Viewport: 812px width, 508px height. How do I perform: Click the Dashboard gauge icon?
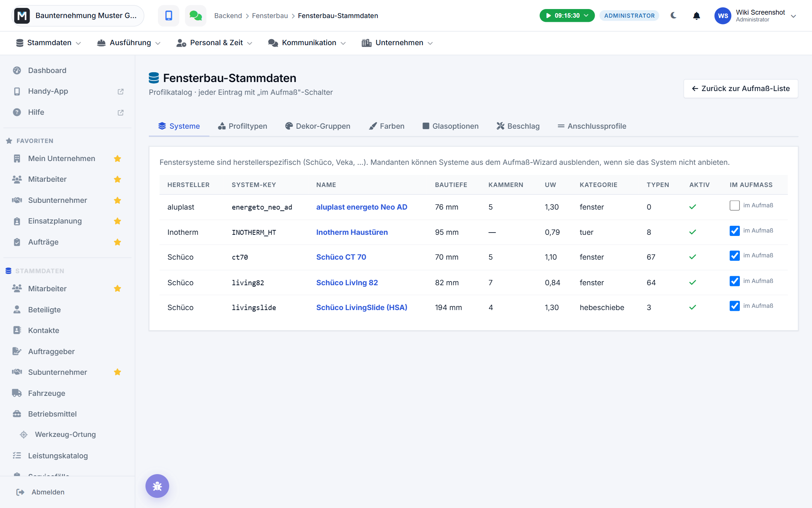click(17, 70)
